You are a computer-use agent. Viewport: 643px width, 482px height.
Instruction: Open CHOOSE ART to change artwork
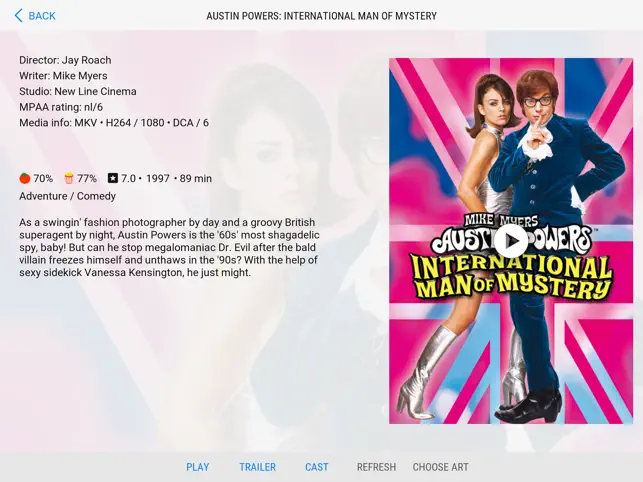[440, 467]
